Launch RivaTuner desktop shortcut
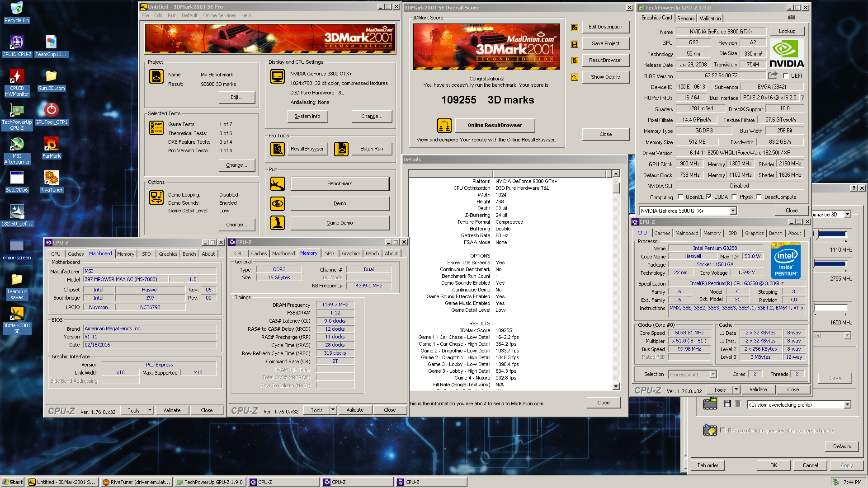The image size is (868, 488). pyautogui.click(x=51, y=181)
